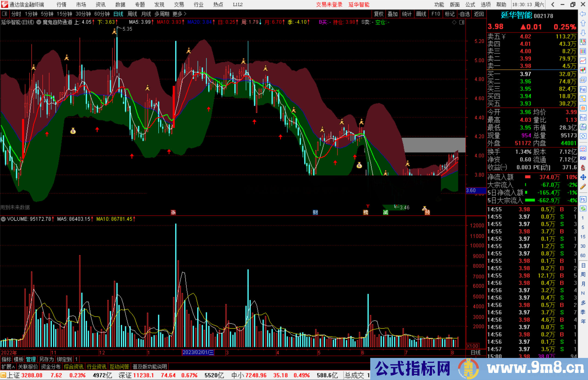
Task: Expand the 更多 periods chevron
Action: [185, 14]
